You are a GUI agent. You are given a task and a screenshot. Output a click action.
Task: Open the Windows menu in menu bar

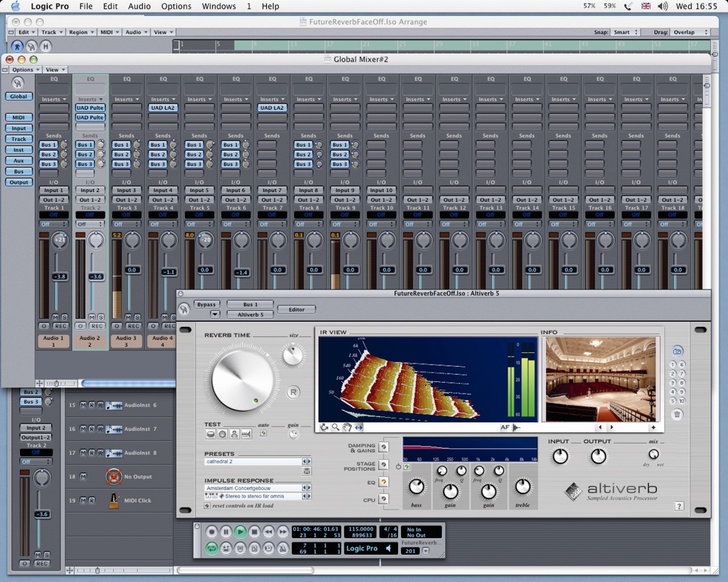(x=218, y=6)
